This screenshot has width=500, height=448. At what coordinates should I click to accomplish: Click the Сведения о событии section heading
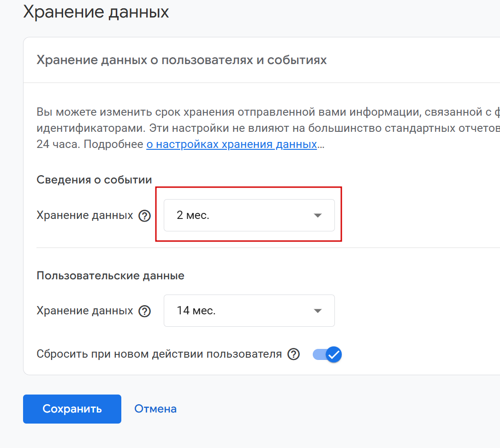(94, 180)
